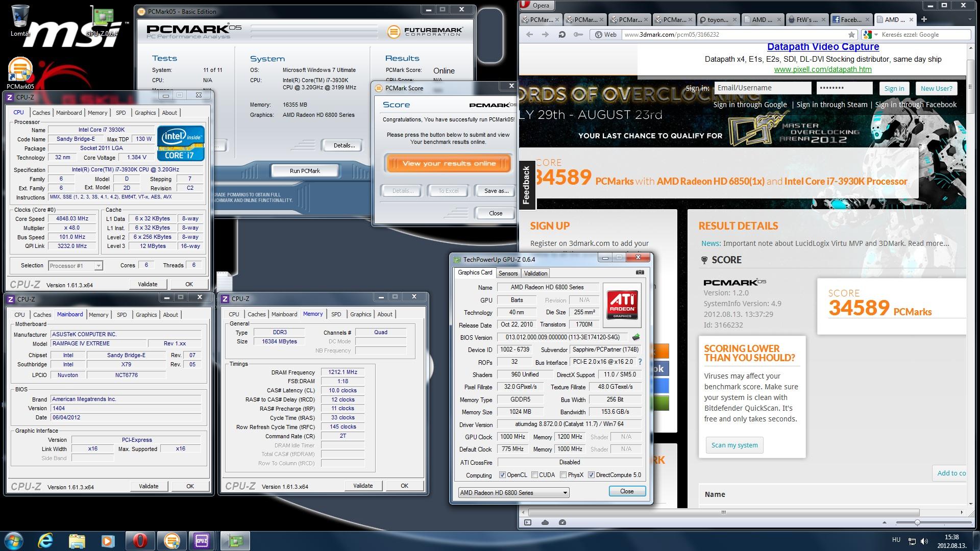Open the Datapath Video Capture ad link
The image size is (980, 551).
[823, 47]
